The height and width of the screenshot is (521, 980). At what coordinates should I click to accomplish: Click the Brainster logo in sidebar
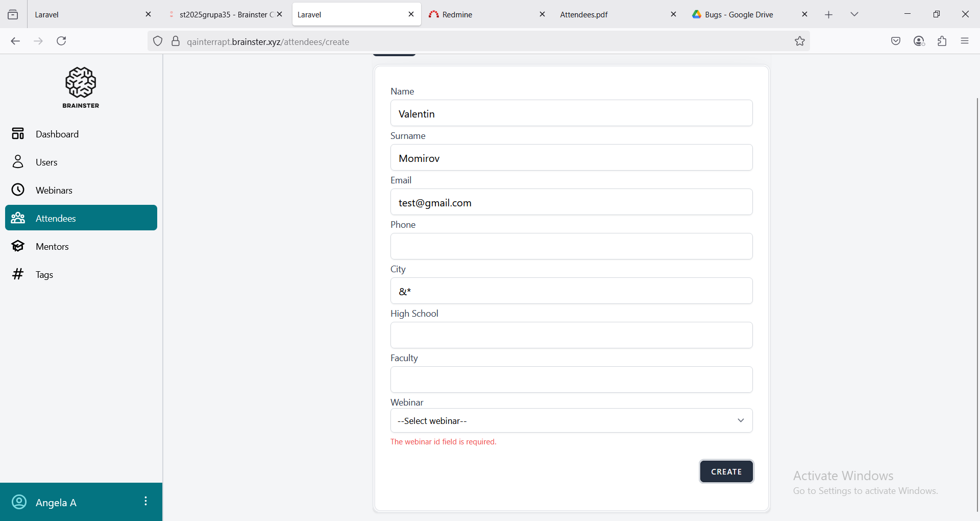[81, 87]
